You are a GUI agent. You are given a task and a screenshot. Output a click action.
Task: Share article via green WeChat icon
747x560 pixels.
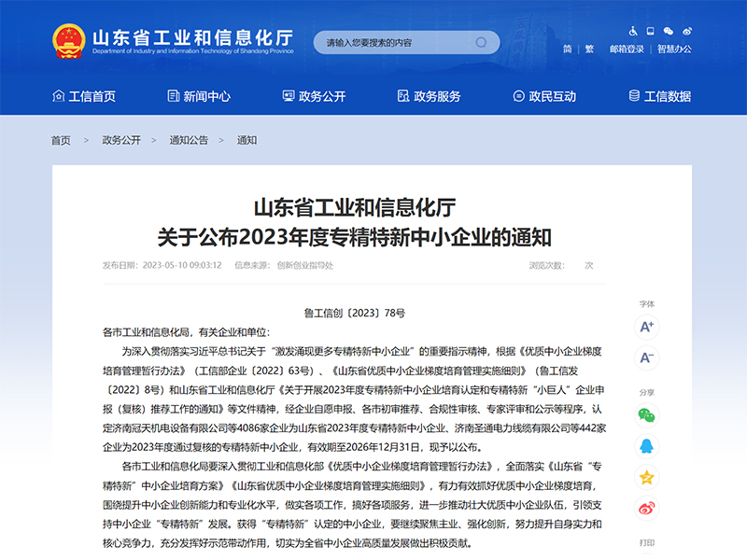[646, 415]
